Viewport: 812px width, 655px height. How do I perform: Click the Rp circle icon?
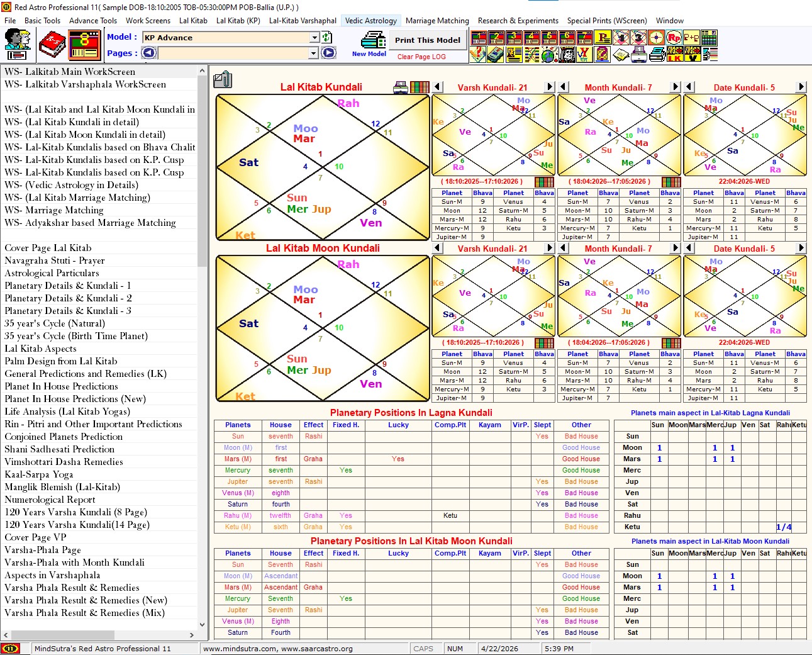coord(674,38)
